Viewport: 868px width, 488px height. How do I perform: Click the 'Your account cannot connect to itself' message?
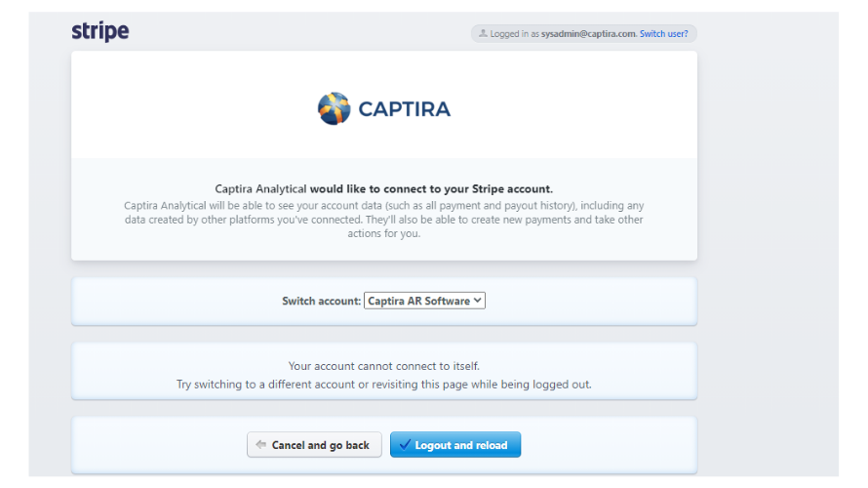[384, 366]
